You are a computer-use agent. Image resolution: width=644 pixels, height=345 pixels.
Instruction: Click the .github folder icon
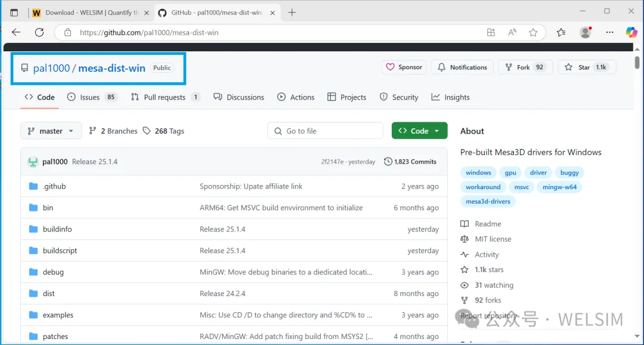pyautogui.click(x=33, y=186)
